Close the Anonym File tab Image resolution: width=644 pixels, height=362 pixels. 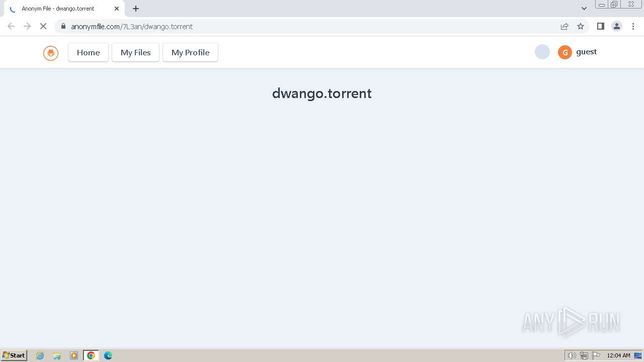click(117, 9)
